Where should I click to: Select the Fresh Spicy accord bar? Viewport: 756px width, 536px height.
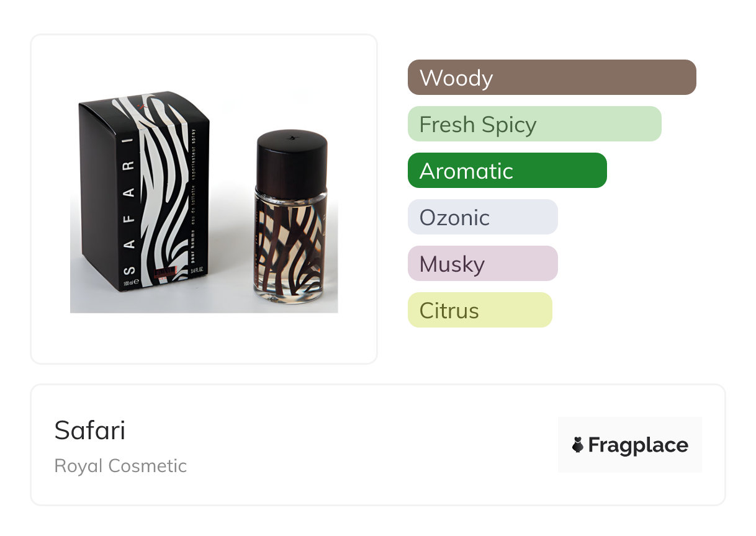(534, 124)
